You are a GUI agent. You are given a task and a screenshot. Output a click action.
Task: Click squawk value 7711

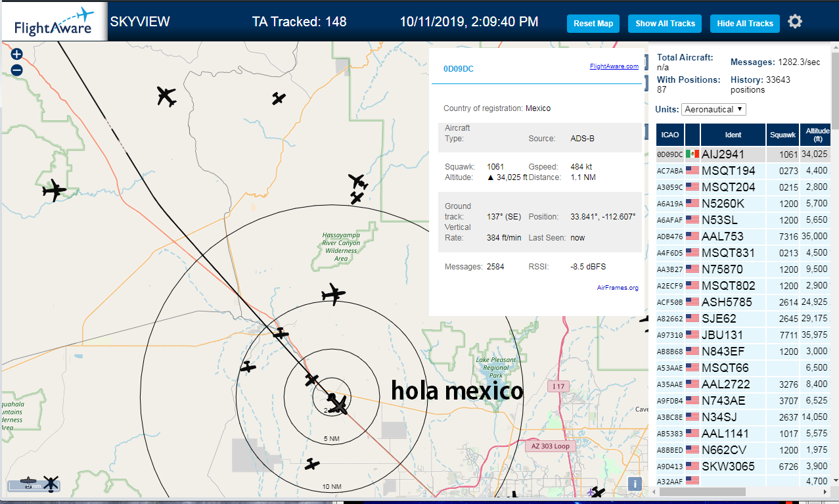788,335
